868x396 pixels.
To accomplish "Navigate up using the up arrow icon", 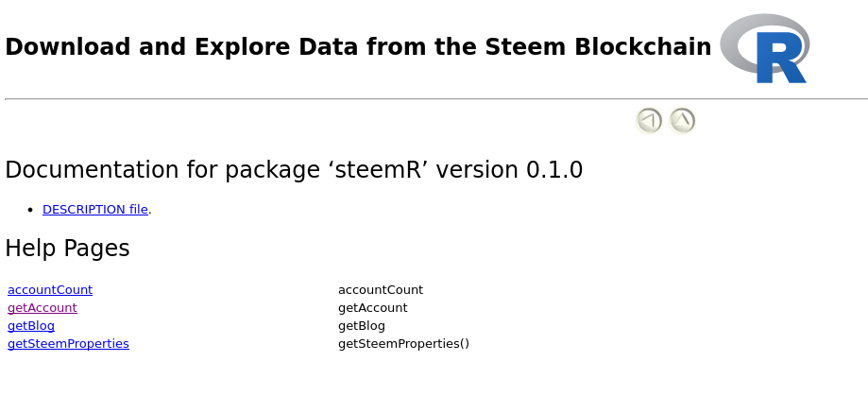I will (x=682, y=121).
